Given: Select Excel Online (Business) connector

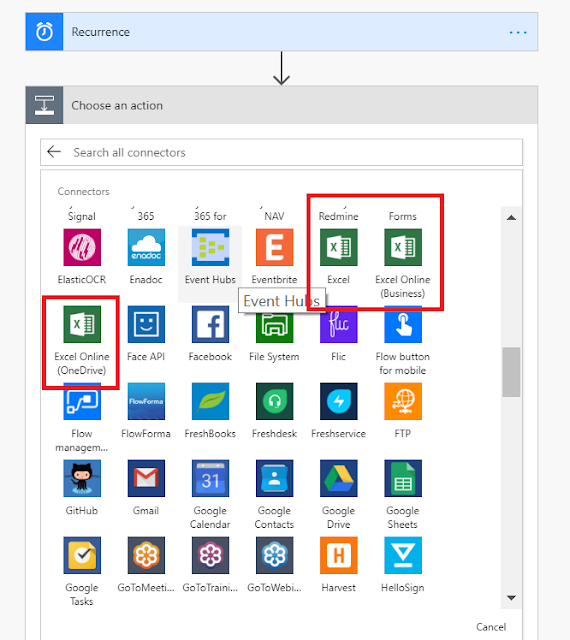Looking at the screenshot, I should click(403, 247).
